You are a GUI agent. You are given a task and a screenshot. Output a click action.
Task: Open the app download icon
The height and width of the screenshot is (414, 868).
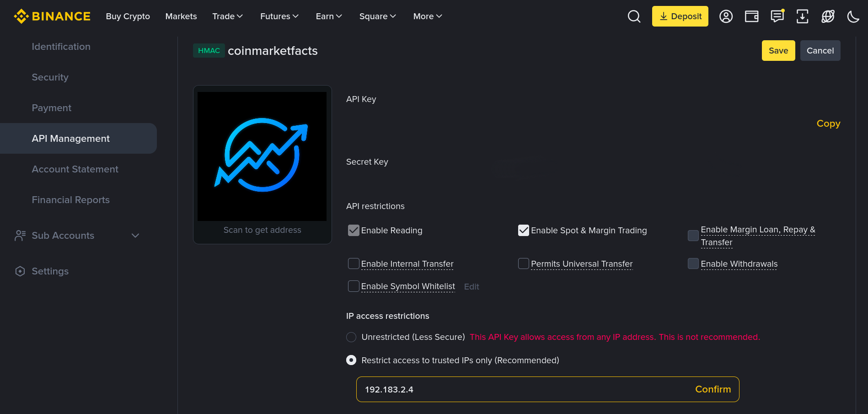[802, 16]
